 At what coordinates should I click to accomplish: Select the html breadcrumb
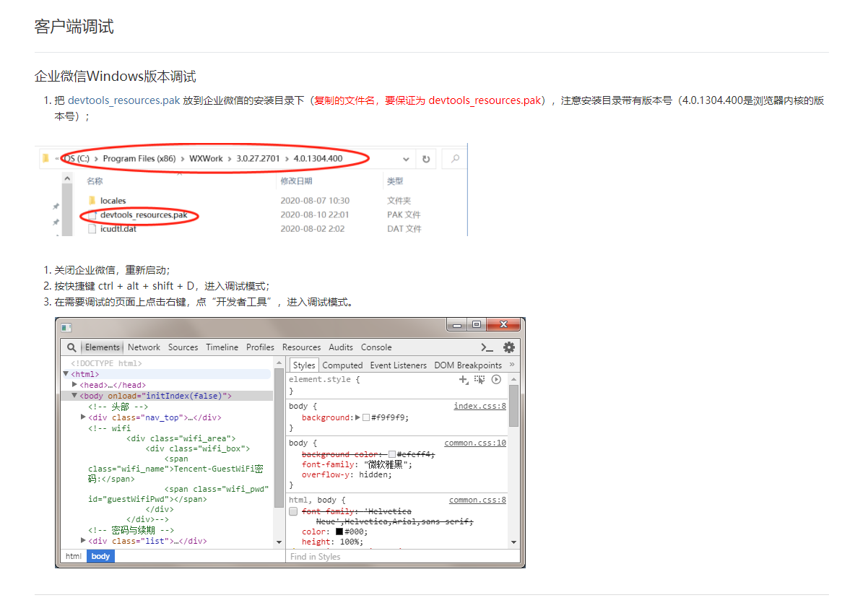point(74,556)
